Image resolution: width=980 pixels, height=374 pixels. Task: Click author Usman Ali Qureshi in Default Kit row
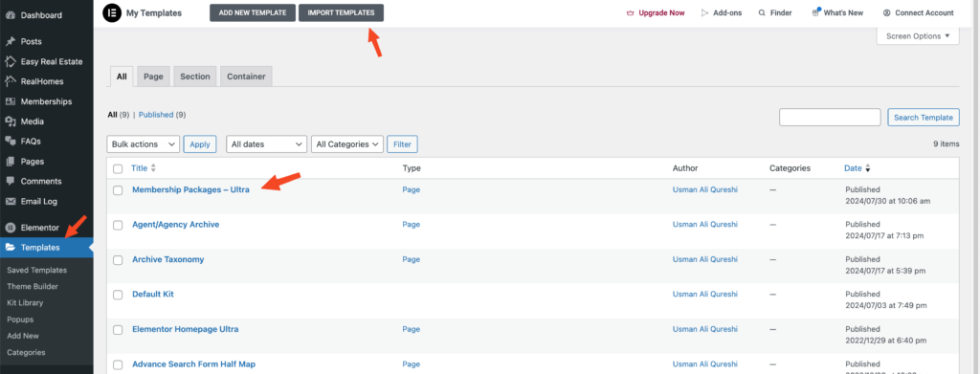(705, 294)
